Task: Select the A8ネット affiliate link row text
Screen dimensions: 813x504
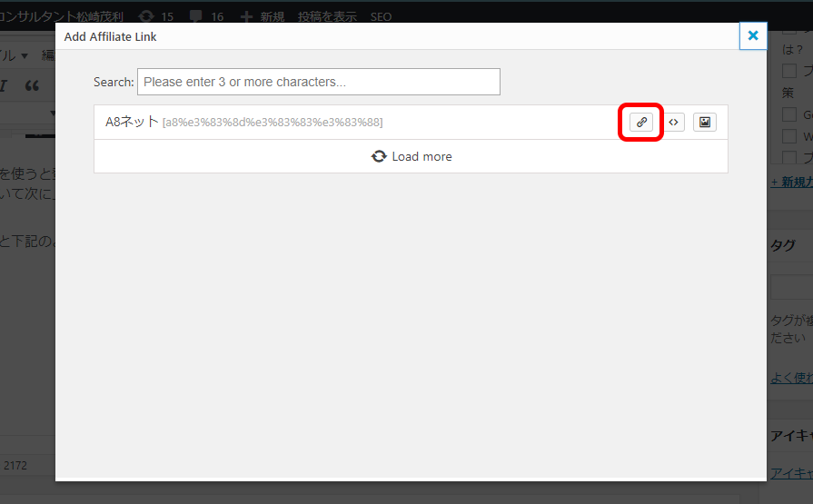Action: (x=243, y=123)
